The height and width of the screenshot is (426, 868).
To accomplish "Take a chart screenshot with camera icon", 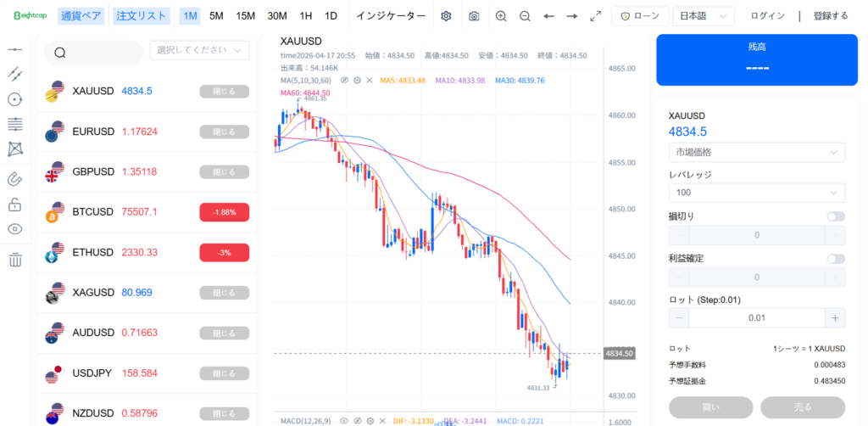I will pos(474,16).
